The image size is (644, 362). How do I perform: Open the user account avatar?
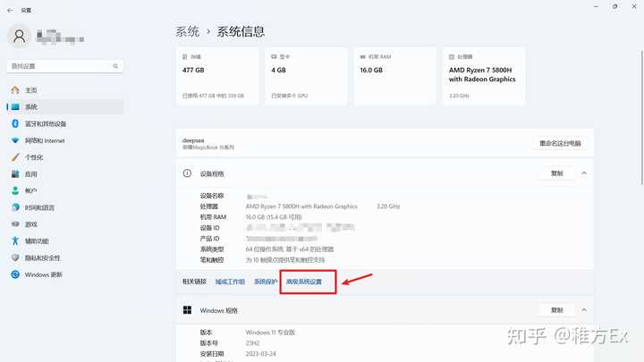pos(19,36)
